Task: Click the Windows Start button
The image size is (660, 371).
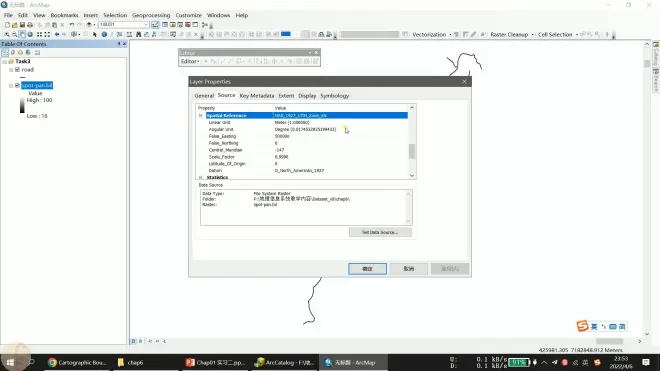Action: coord(11,363)
